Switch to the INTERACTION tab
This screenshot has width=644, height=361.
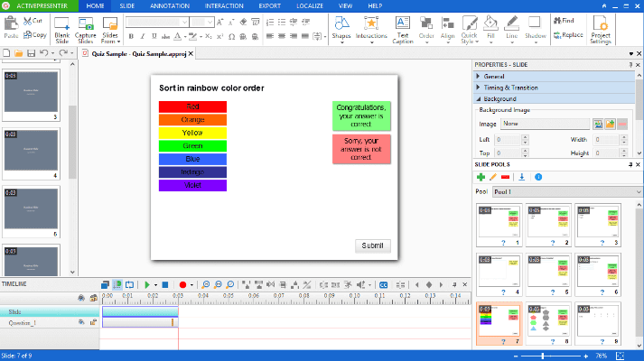click(224, 5)
